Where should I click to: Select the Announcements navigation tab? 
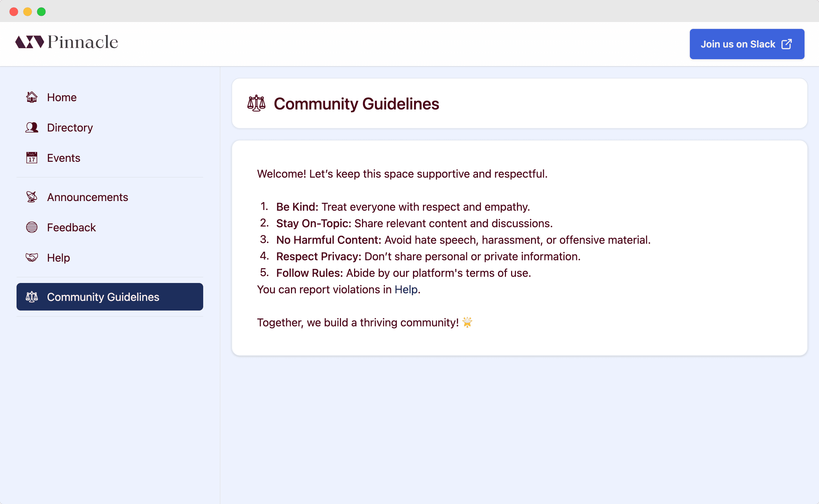tap(87, 197)
